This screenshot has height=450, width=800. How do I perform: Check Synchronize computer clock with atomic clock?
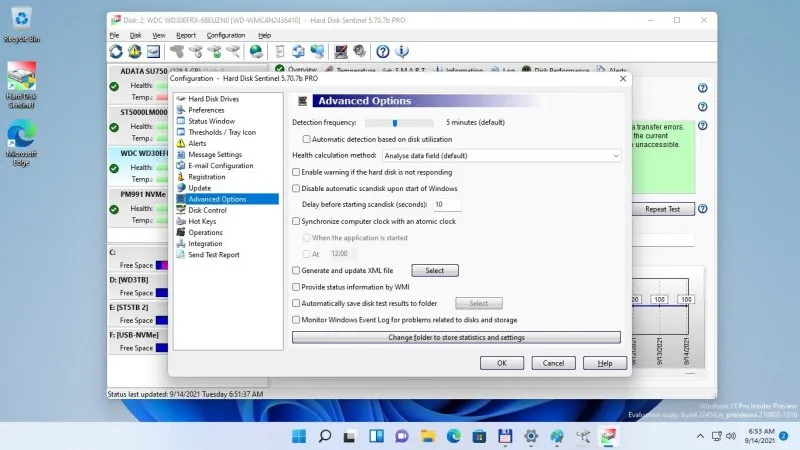coord(296,221)
